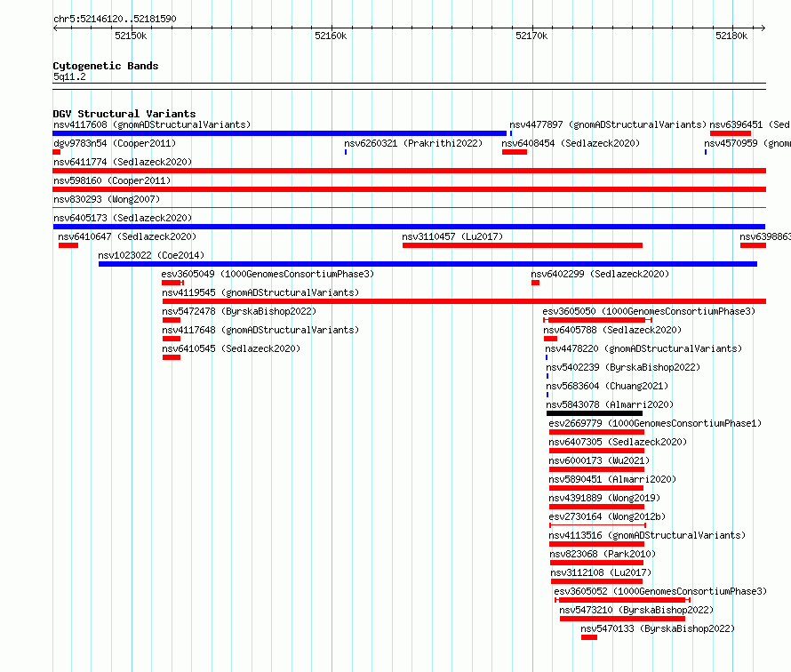Click the nsv4570959 variant label
This screenshot has width=791, height=672.
pyautogui.click(x=747, y=143)
